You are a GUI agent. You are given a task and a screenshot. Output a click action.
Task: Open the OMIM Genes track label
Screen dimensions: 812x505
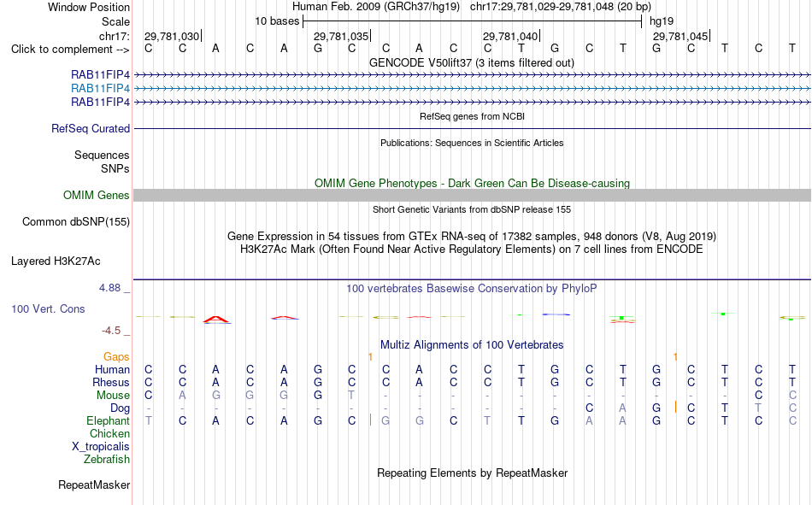point(97,196)
